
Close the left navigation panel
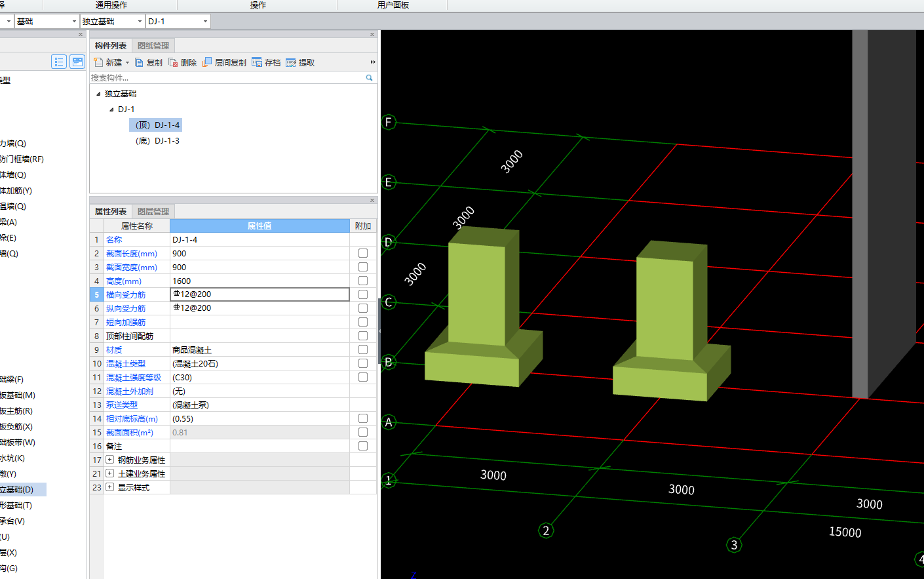click(81, 34)
